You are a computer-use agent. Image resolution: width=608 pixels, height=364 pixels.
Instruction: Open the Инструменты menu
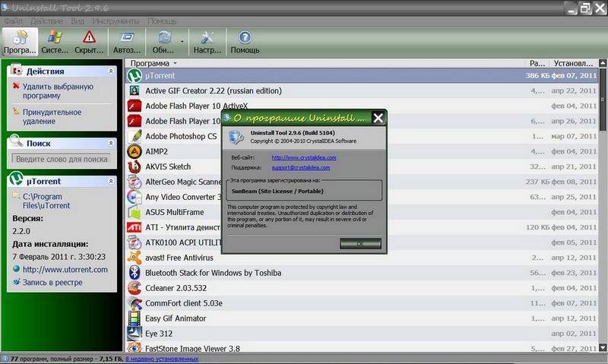coord(116,21)
